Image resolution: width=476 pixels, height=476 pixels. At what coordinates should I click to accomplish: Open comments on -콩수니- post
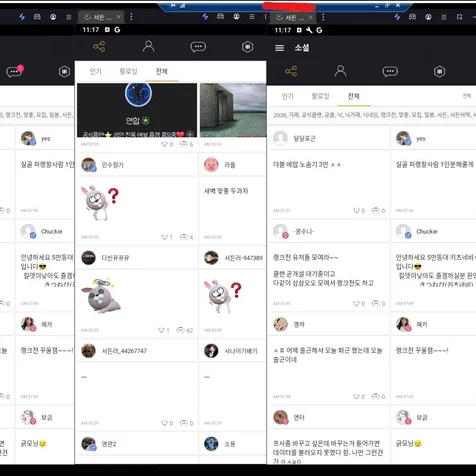(x=379, y=303)
